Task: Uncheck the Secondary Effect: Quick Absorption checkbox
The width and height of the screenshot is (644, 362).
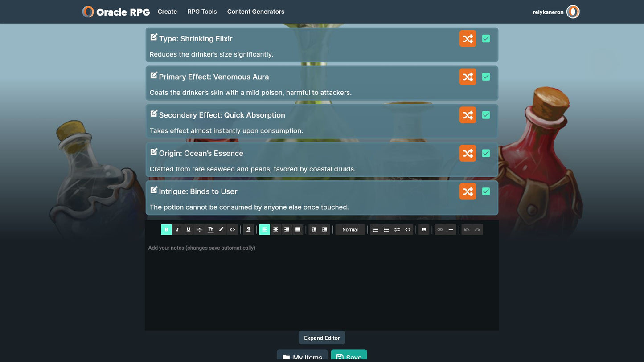Action: pos(486,115)
